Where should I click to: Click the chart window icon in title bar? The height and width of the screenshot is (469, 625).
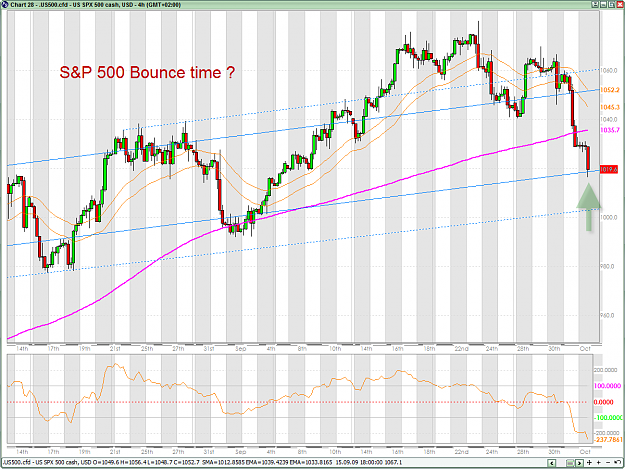tap(4, 4)
